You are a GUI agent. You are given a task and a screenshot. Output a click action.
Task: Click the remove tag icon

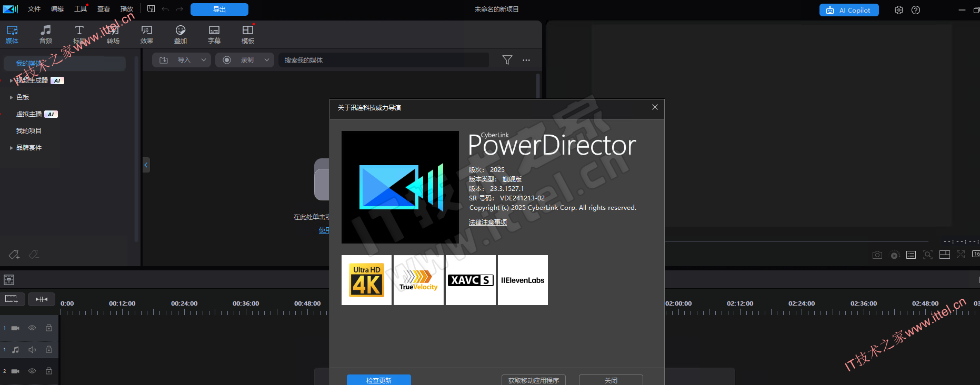click(34, 255)
